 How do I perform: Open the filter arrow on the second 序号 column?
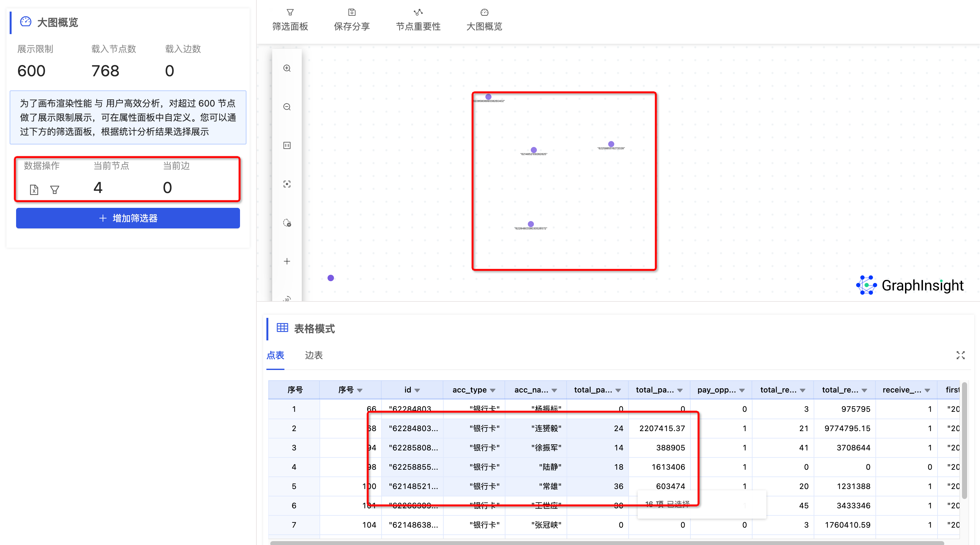point(359,390)
